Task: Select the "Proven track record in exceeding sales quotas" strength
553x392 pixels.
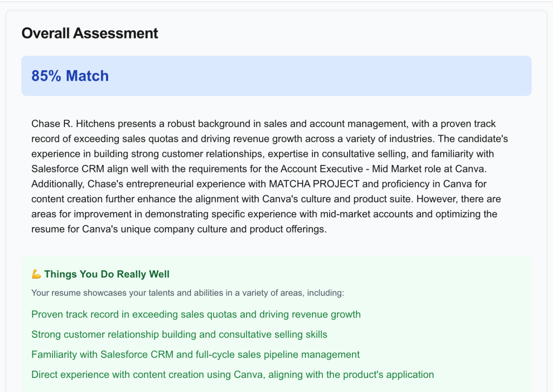Action: pyautogui.click(x=196, y=314)
